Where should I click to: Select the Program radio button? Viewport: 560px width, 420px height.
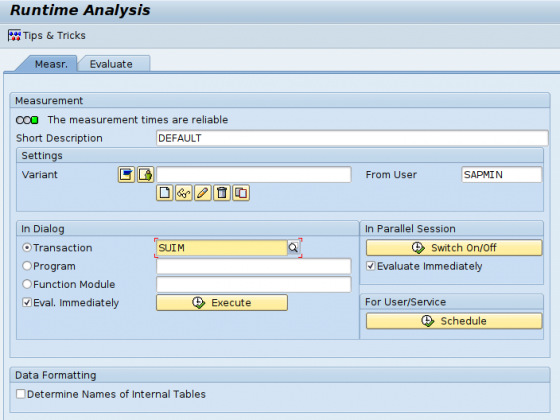27,266
